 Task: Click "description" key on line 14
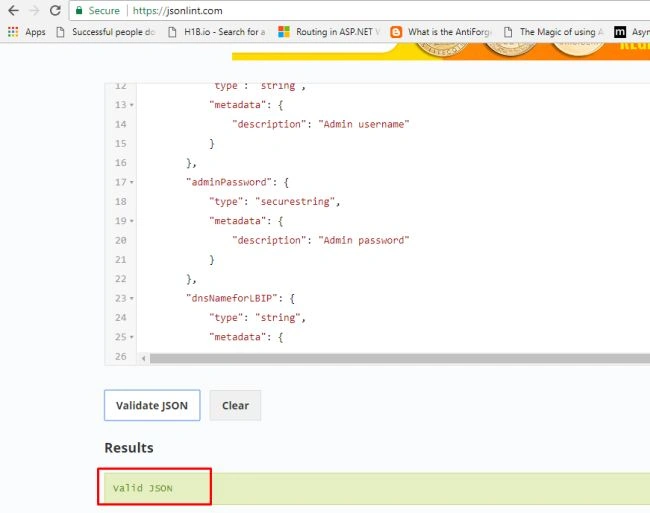pyautogui.click(x=269, y=124)
